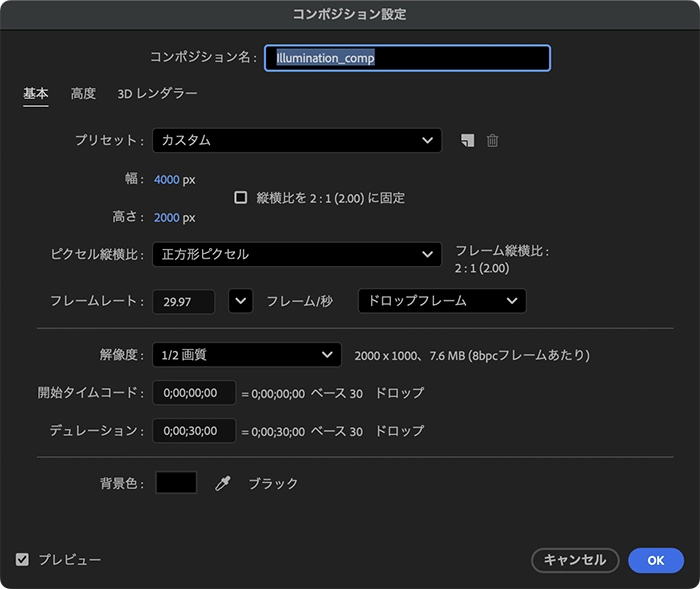The height and width of the screenshot is (589, 700).
Task: Open the black 背景色 color swatch
Action: click(176, 483)
